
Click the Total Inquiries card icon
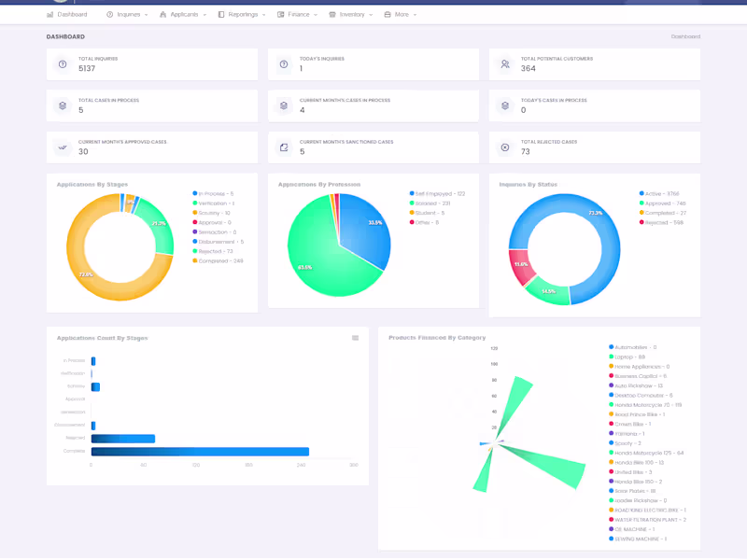click(x=63, y=63)
